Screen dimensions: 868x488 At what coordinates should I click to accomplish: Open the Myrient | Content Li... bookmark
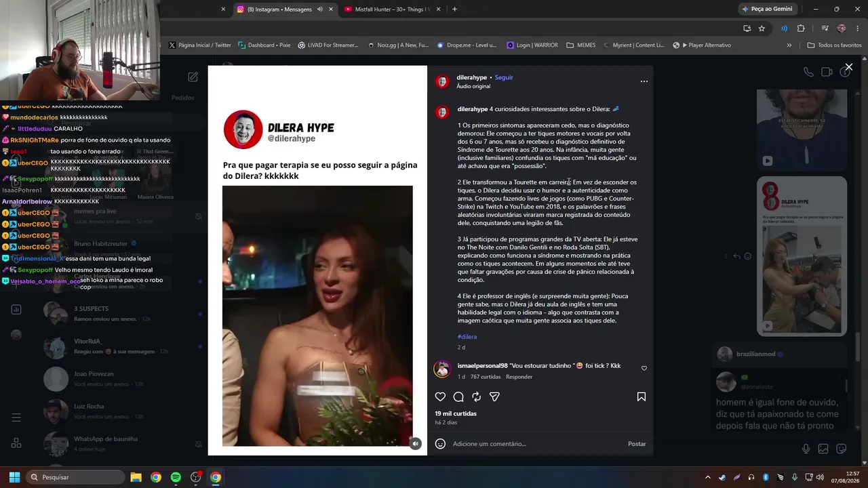(x=633, y=45)
